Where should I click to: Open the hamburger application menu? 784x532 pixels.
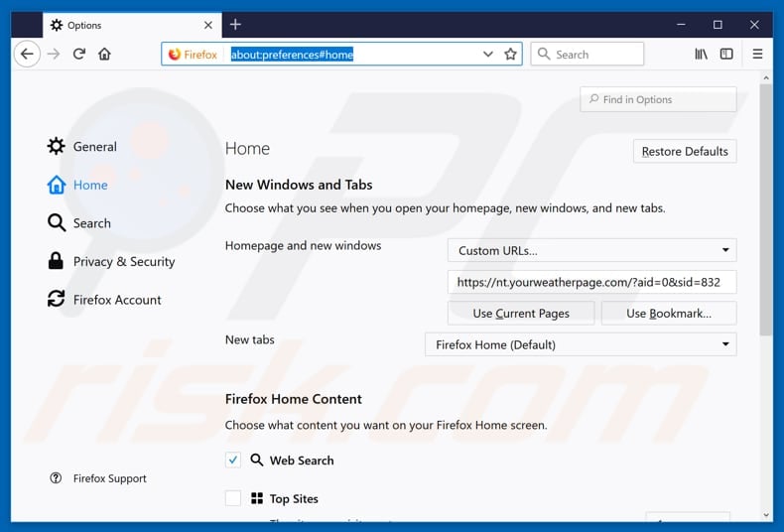click(757, 55)
